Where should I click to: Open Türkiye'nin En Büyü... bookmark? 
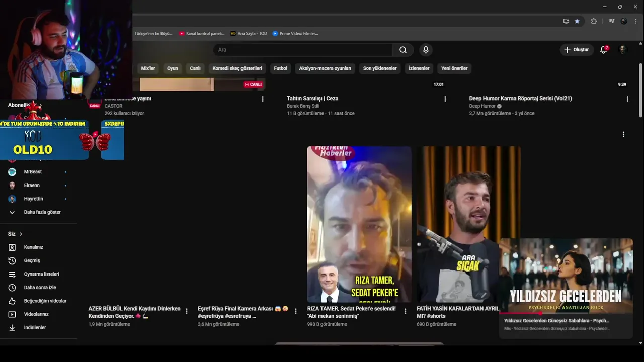(x=152, y=33)
